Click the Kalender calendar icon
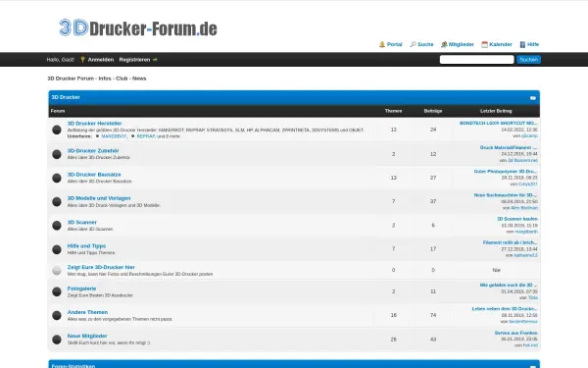 click(484, 44)
